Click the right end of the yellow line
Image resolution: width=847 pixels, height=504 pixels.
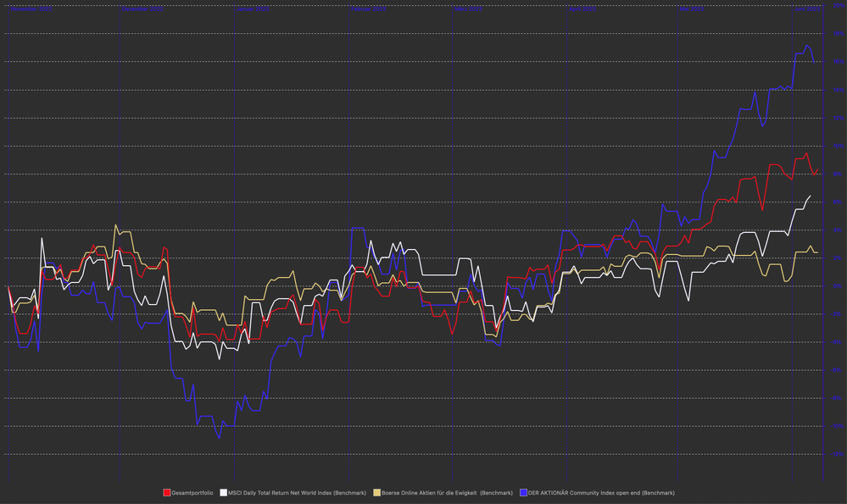[x=816, y=252]
